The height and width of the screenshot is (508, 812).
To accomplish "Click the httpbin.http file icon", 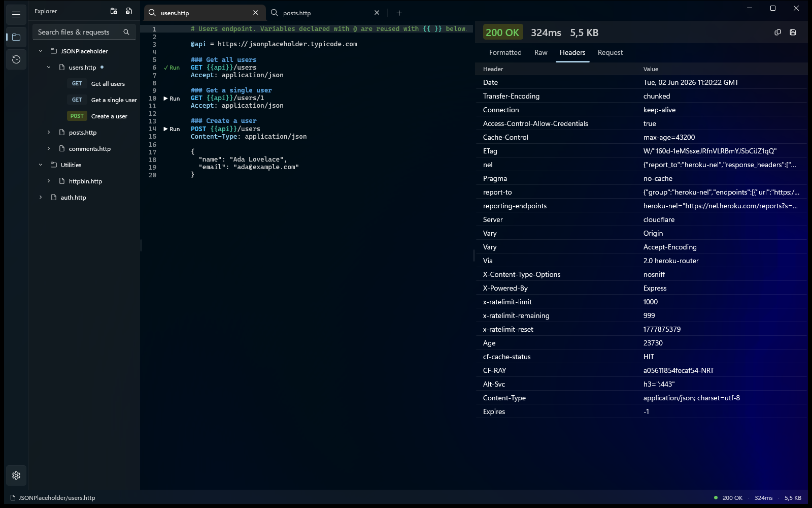I will click(62, 181).
